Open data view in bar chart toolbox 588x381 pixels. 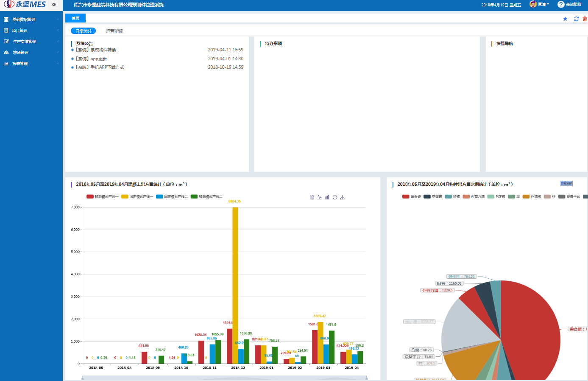point(312,197)
